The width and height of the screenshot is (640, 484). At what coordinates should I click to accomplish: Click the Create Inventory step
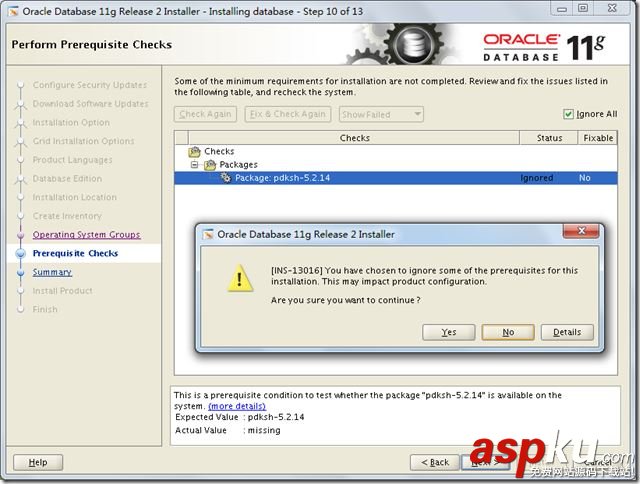pyautogui.click(x=67, y=216)
